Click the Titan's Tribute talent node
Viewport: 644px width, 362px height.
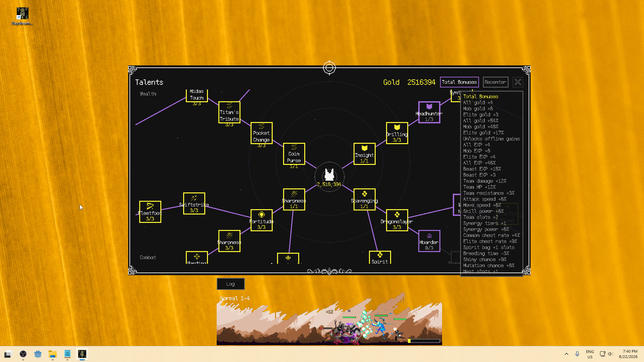229,112
